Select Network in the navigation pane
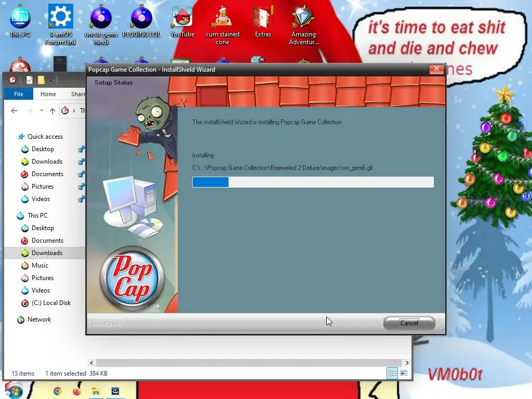This screenshot has width=532, height=399. coord(39,320)
